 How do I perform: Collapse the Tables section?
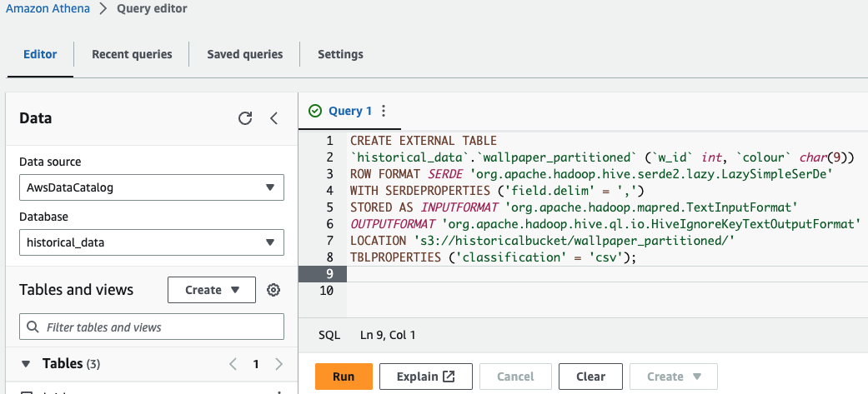[x=26, y=364]
